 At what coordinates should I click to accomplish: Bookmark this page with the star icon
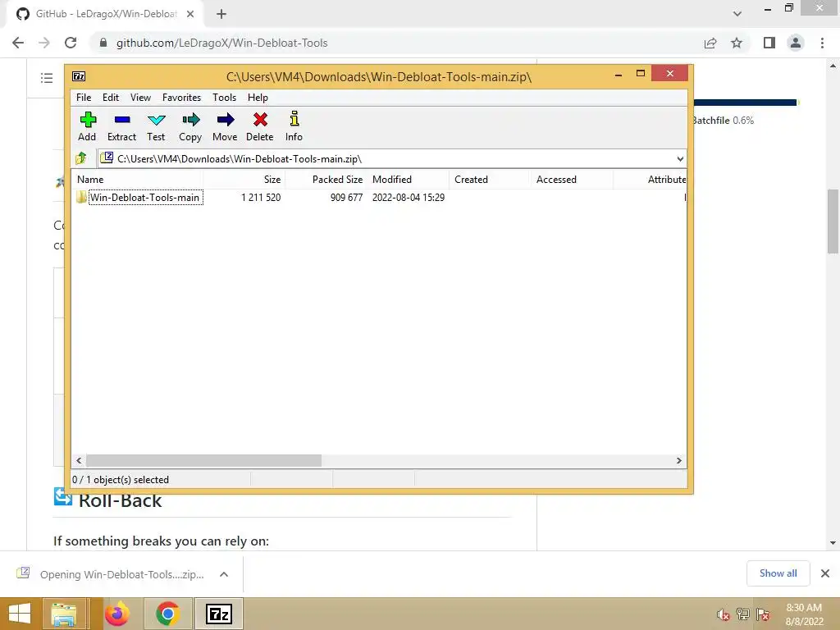tap(737, 43)
